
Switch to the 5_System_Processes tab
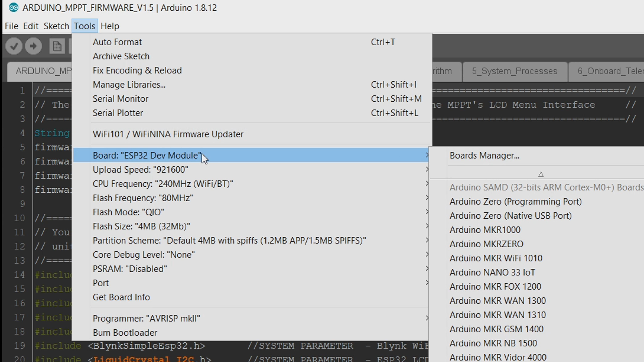515,71
